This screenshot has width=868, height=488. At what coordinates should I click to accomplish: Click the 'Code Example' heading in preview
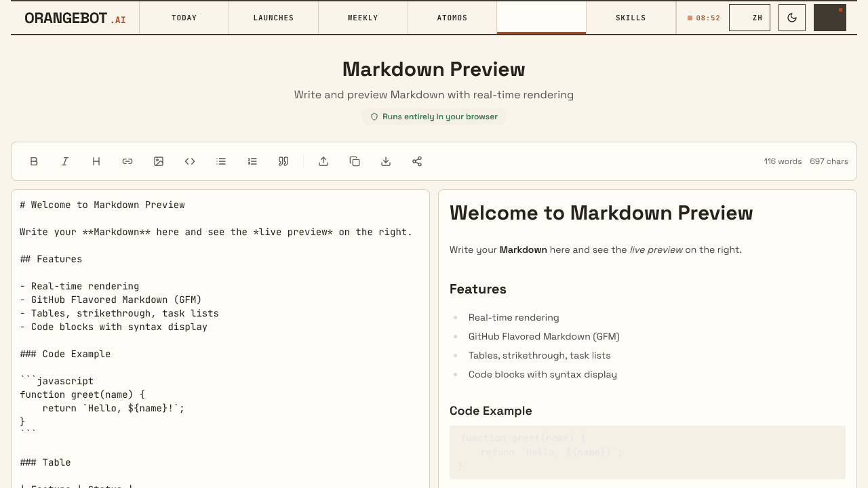point(491,411)
